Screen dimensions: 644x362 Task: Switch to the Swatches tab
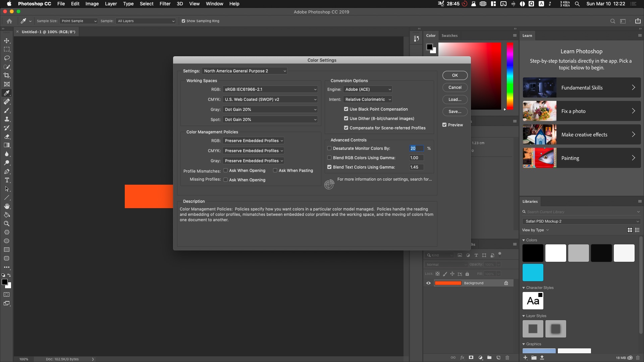(x=449, y=36)
